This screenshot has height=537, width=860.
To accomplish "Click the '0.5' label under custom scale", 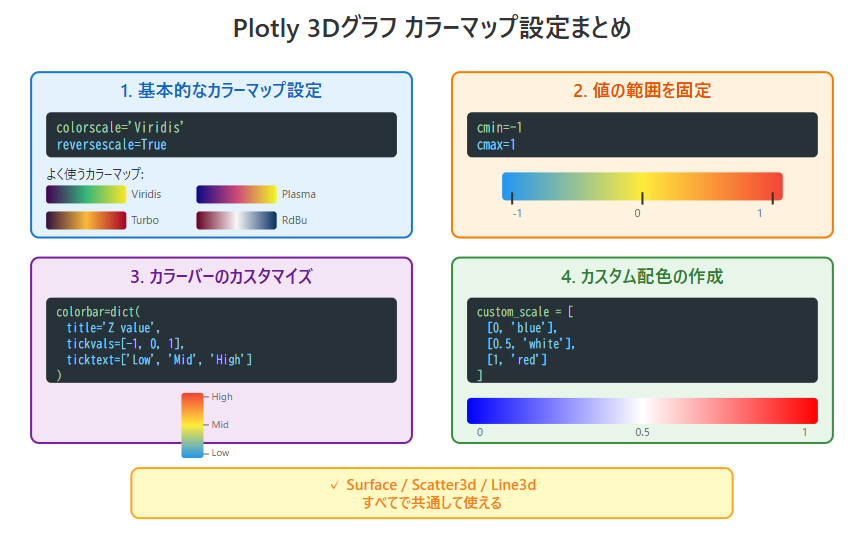I will (x=642, y=432).
